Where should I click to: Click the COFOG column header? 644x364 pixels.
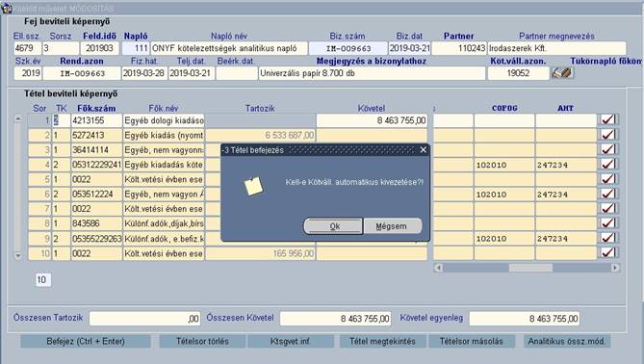[504, 108]
